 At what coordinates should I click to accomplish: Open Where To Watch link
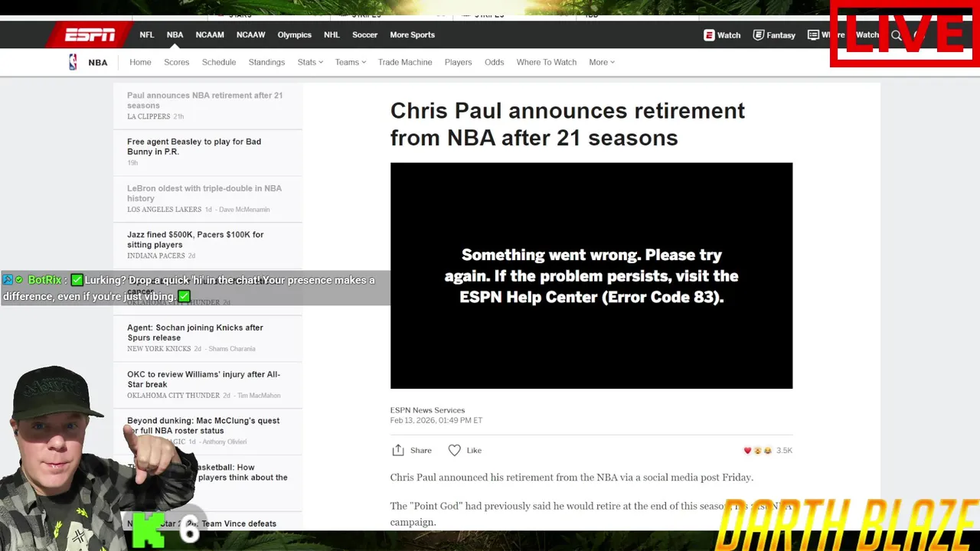(547, 62)
